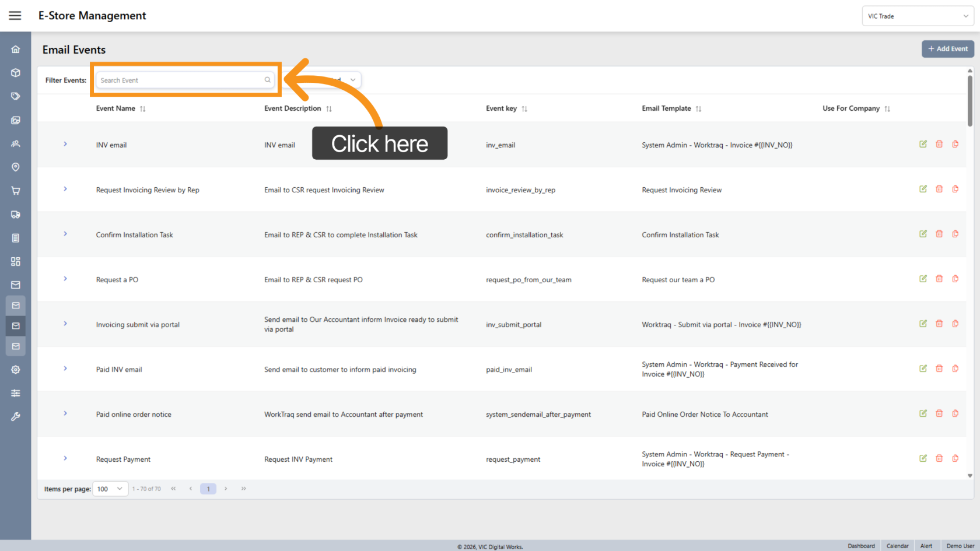Duplicate the Confirm Installation Task event

click(x=955, y=234)
